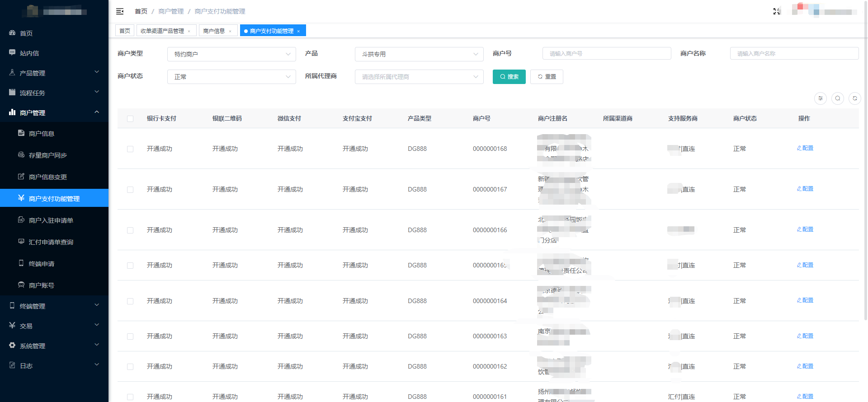Click 商户信息变更 edit icon in submenu

(21, 177)
